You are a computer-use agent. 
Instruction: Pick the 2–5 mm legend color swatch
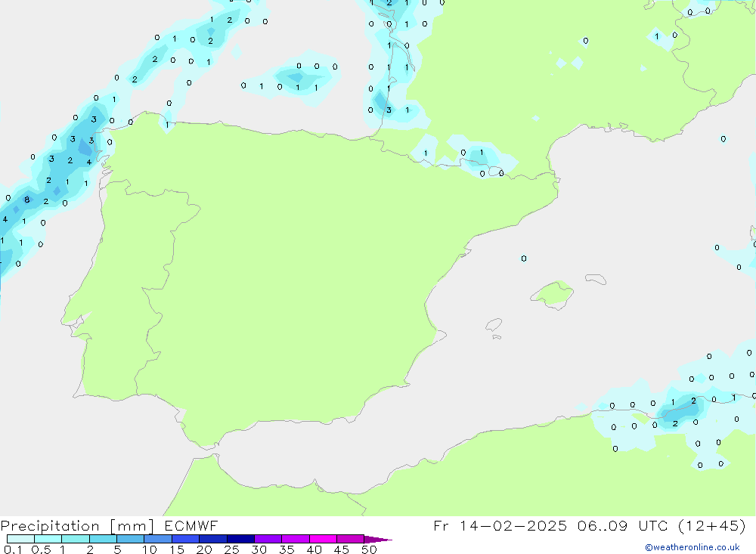pyautogui.click(x=103, y=539)
